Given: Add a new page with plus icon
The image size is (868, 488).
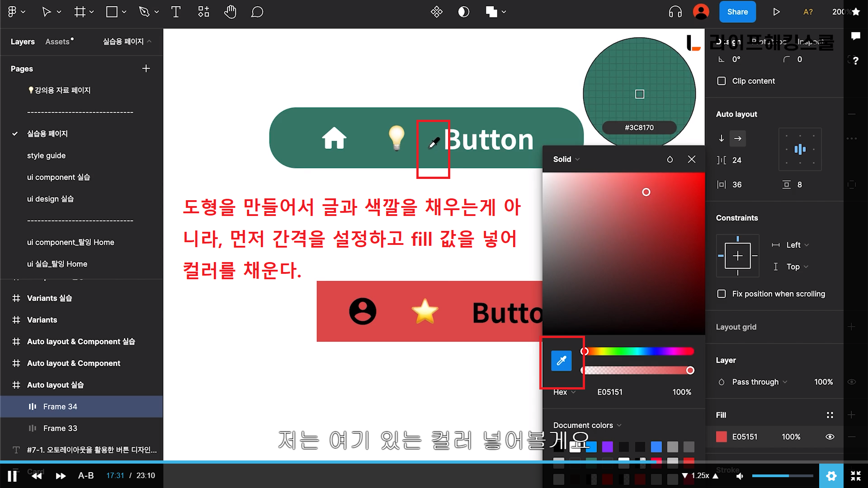Looking at the screenshot, I should 146,69.
